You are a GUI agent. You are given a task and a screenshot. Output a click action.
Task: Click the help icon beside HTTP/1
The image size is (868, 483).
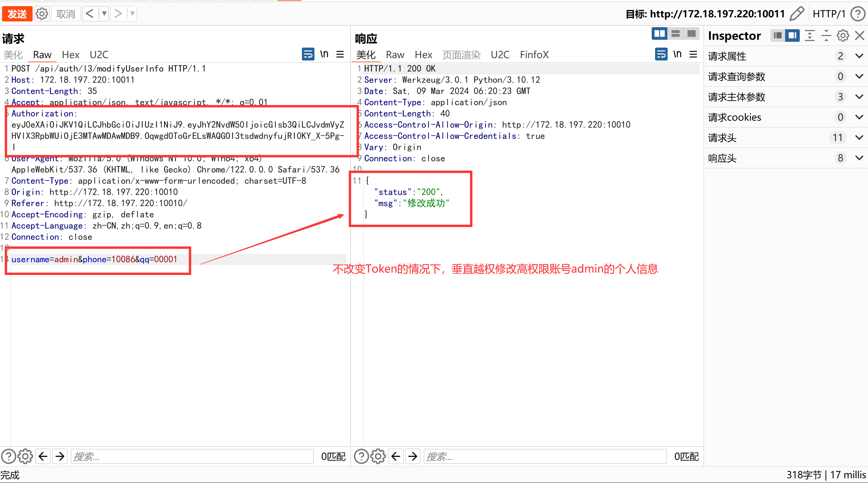[x=858, y=14]
